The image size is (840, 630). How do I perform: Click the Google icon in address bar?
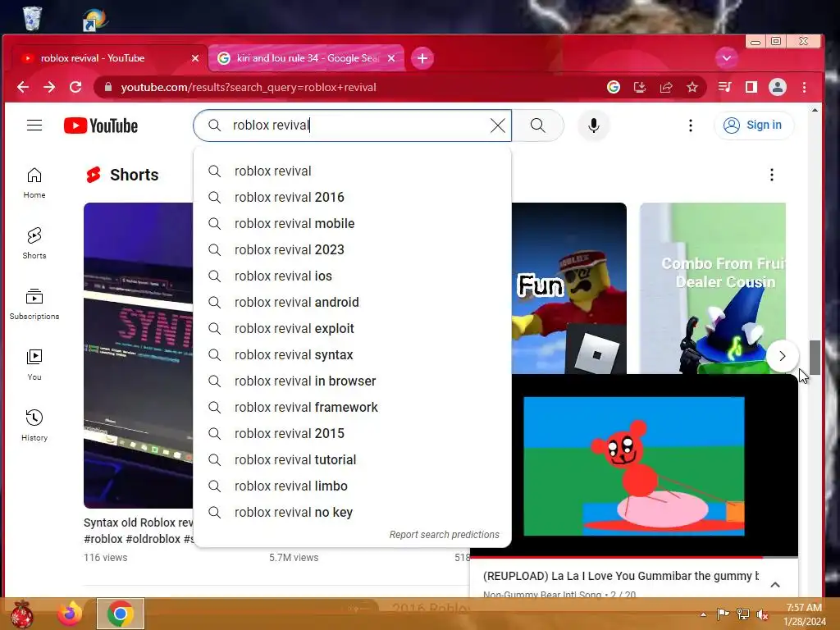point(614,87)
